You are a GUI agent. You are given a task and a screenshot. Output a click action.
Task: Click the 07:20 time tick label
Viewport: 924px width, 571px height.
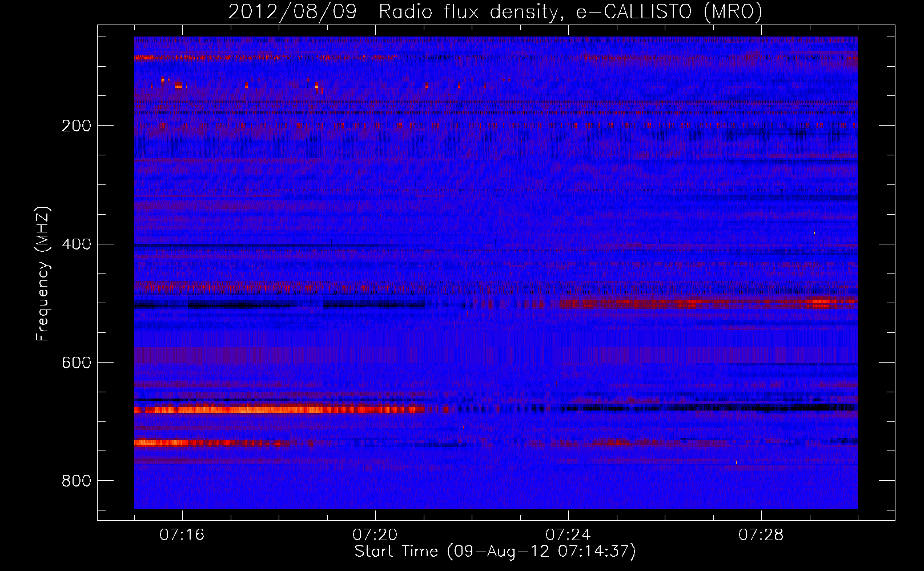coord(375,535)
